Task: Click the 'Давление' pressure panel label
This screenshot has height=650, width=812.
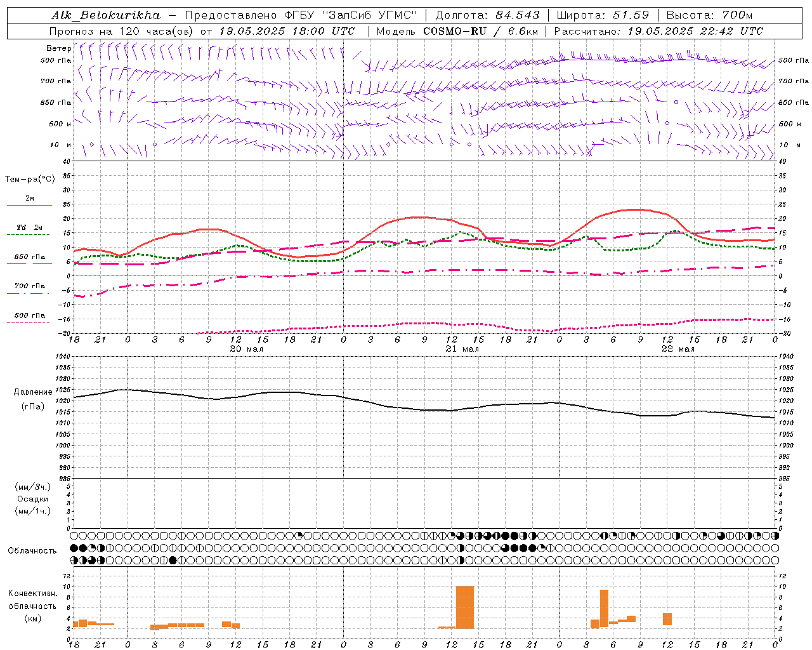Action: 33,392
